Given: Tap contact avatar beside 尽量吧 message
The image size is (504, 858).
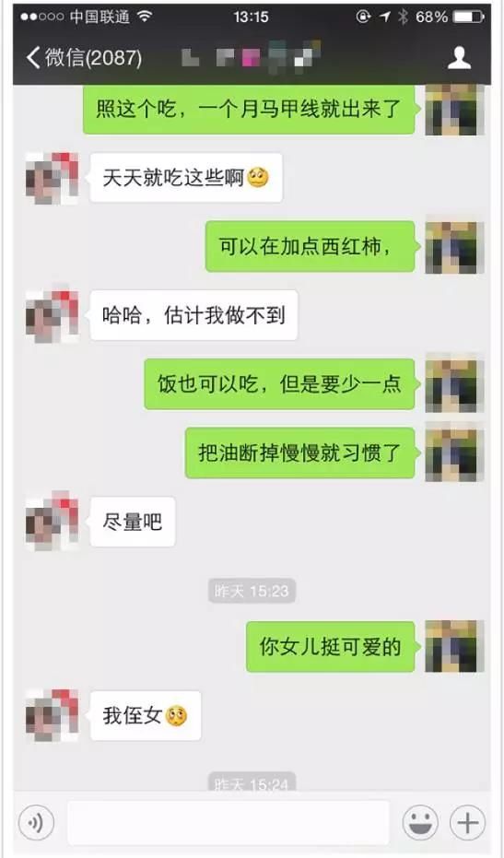Looking at the screenshot, I should (52, 521).
